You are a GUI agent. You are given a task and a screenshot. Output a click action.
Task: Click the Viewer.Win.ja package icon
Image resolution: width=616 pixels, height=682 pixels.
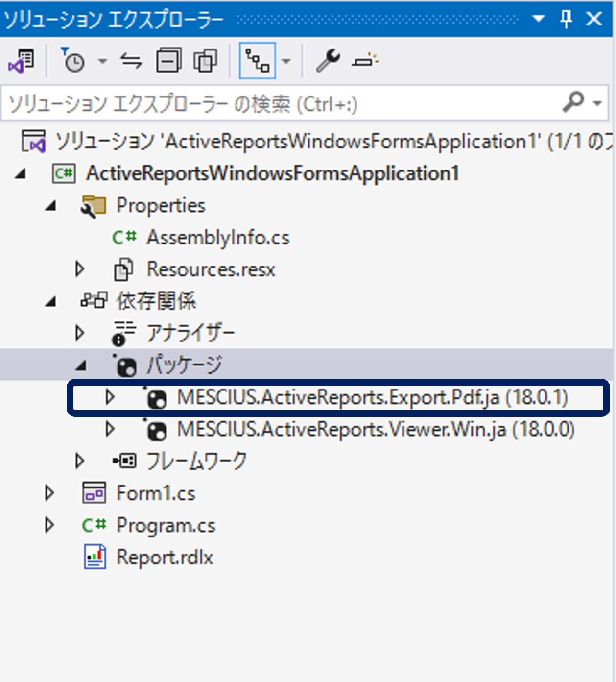pos(156,430)
